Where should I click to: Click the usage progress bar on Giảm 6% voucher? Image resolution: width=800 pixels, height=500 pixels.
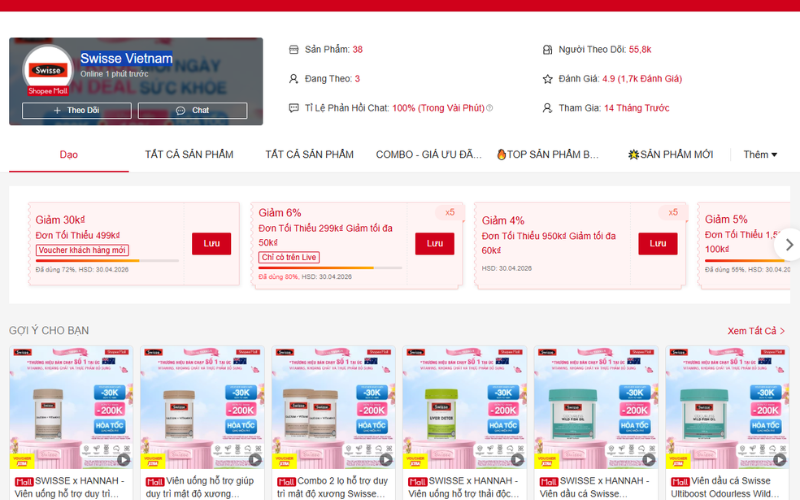point(330,268)
